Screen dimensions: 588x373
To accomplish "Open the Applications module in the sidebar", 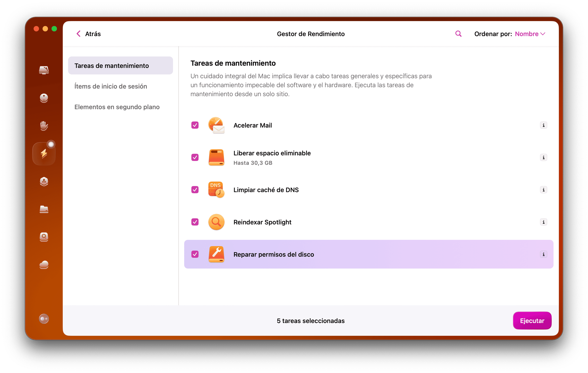I will [x=44, y=182].
